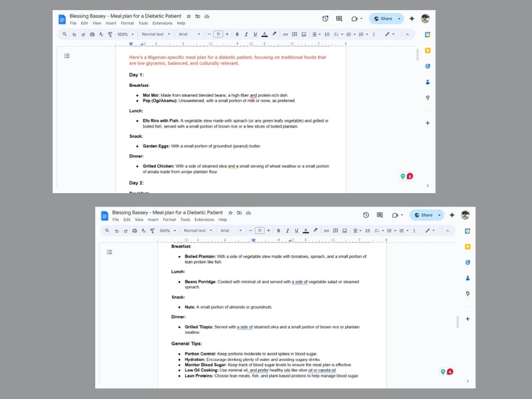Open Google Maps in top window side panel

pos(428,98)
